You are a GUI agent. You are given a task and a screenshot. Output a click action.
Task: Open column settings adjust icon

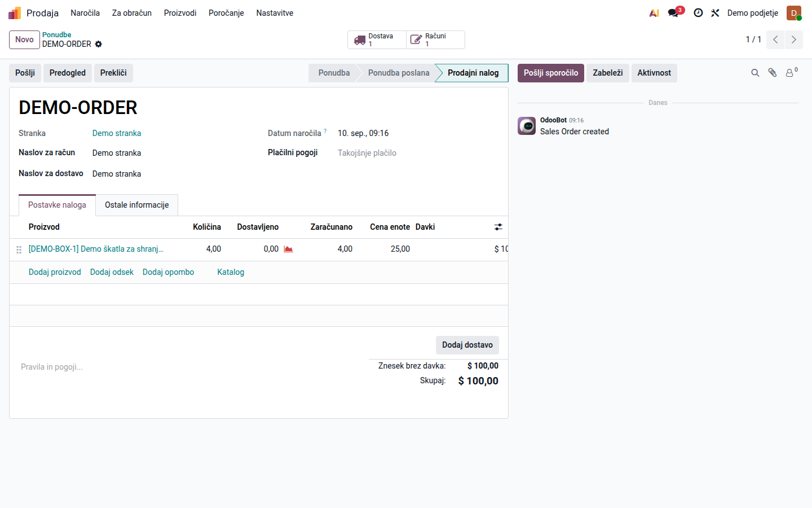point(498,227)
